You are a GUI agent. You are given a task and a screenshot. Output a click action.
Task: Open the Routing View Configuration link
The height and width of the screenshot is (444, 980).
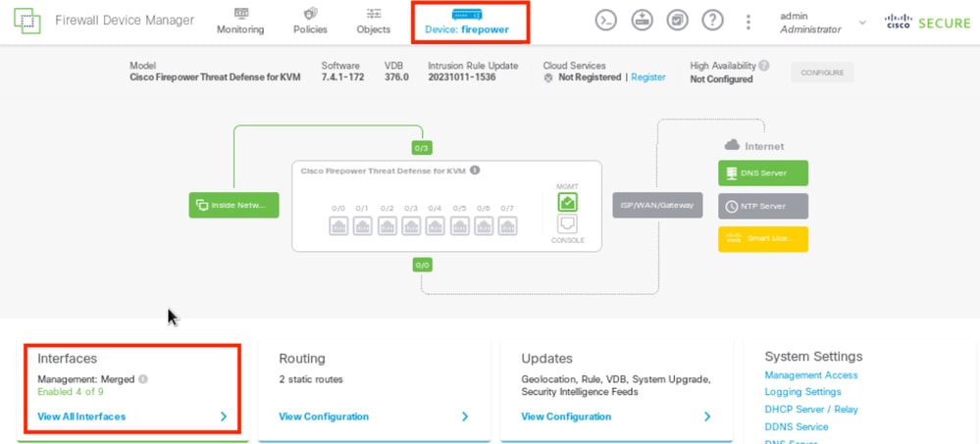pyautogui.click(x=324, y=417)
